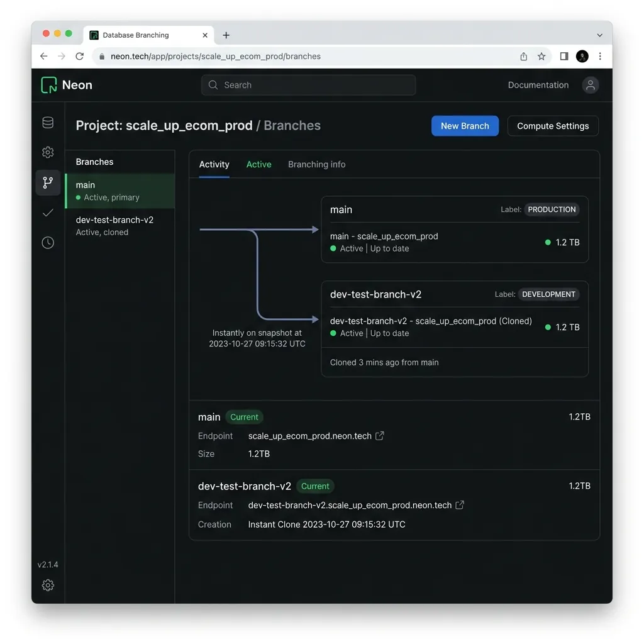Select main branch in Branches list
The height and width of the screenshot is (644, 644).
click(x=120, y=191)
